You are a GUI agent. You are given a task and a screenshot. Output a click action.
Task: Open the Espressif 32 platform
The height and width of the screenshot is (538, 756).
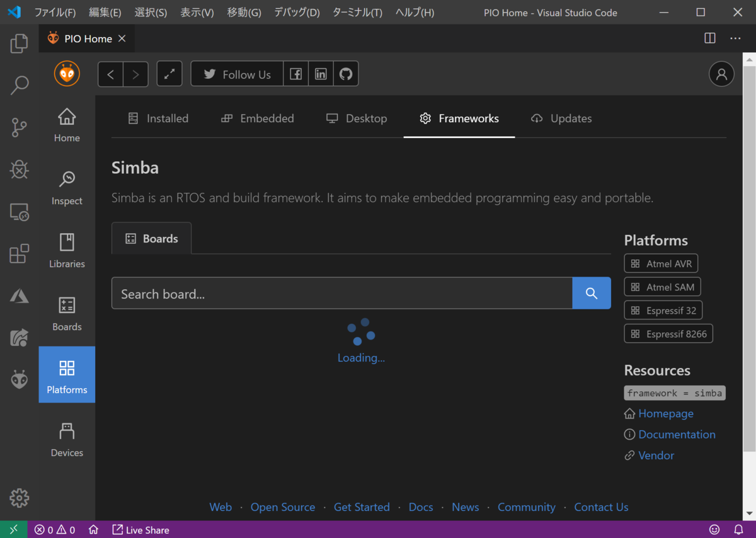(x=663, y=310)
